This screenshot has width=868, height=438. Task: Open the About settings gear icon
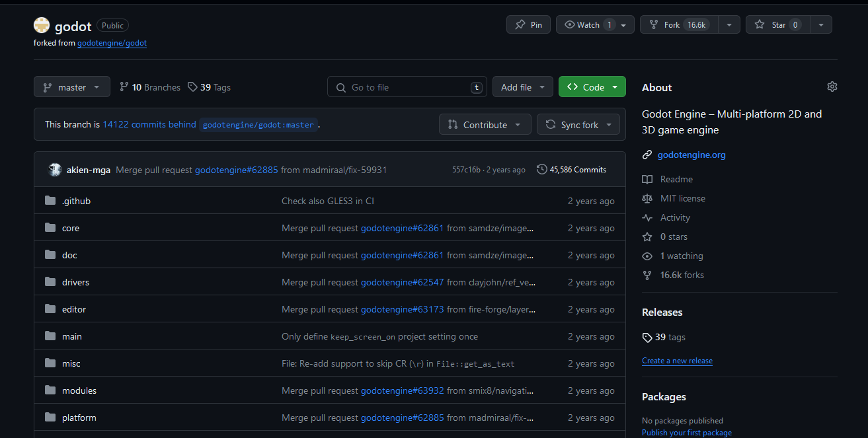pos(832,87)
